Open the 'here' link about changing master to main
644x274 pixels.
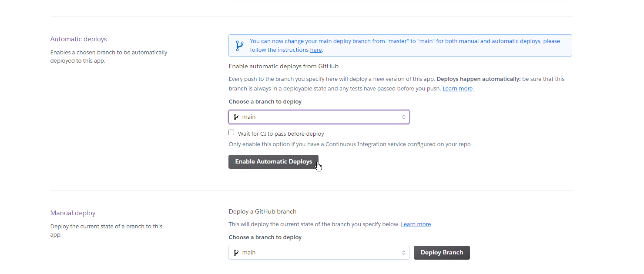315,50
